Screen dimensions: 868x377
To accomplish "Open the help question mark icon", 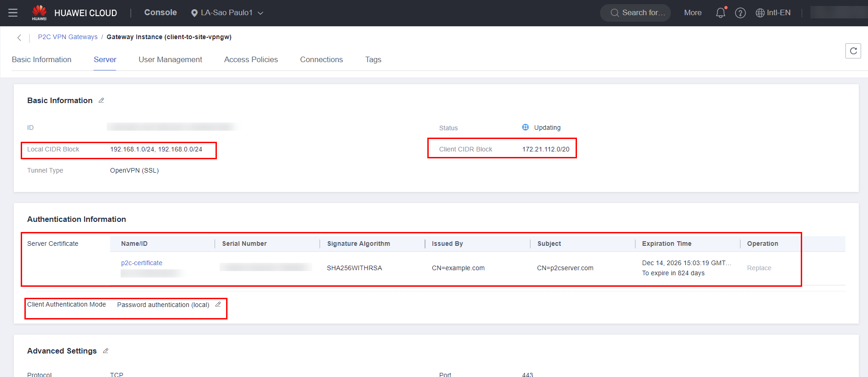I will (740, 13).
